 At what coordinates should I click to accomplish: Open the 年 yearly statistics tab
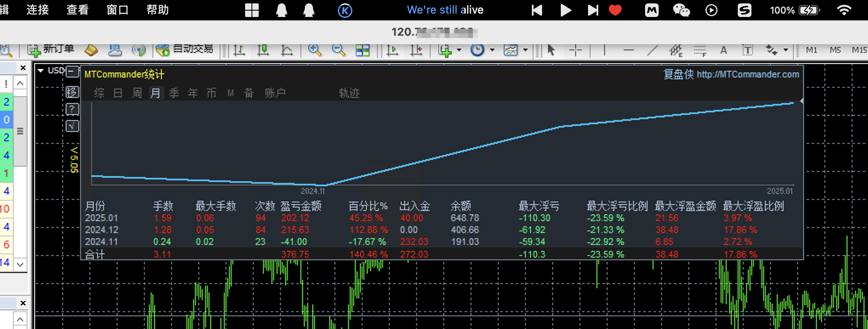(193, 93)
